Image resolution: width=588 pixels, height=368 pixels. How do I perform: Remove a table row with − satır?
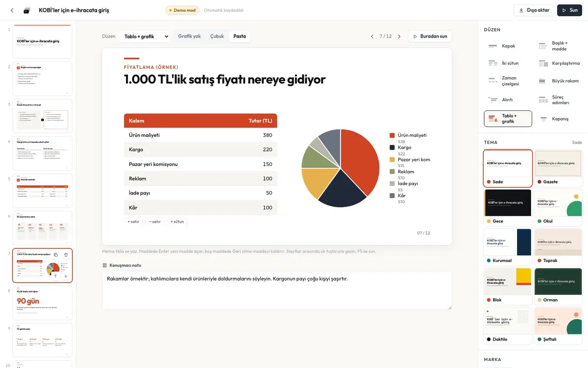coord(155,222)
